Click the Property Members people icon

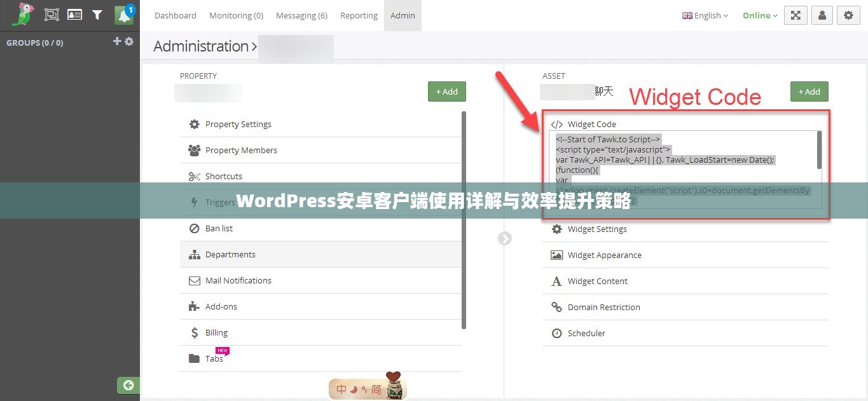click(195, 150)
